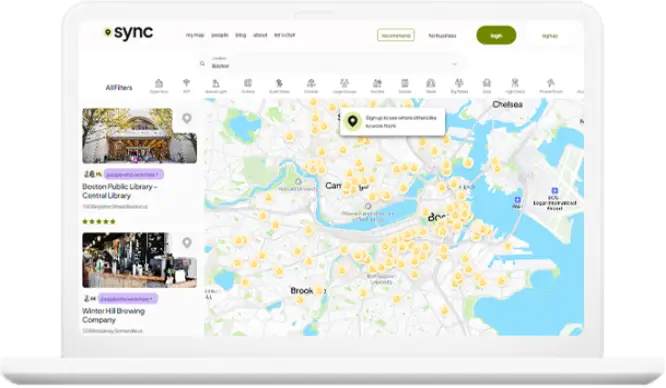Expand the purple tag under Boston Public Library
Screen dimensions: 666x388
(133, 174)
